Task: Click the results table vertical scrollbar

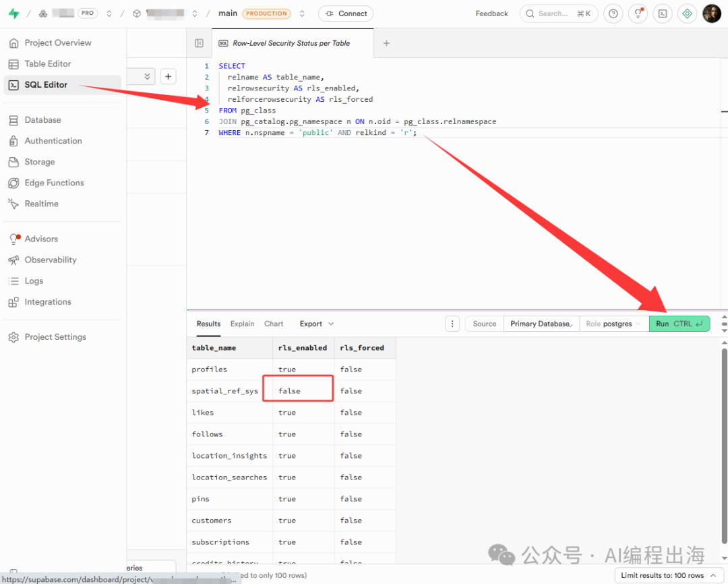Action: pyautogui.click(x=724, y=446)
